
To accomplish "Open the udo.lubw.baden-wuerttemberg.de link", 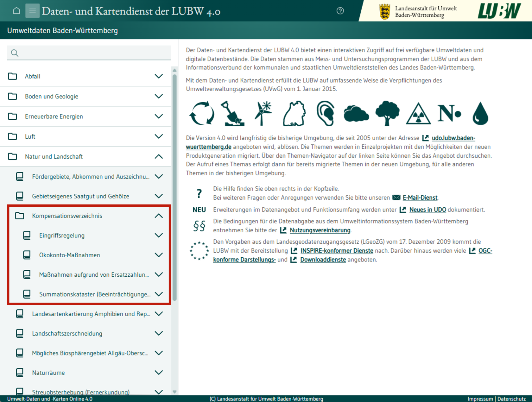I will [x=453, y=138].
